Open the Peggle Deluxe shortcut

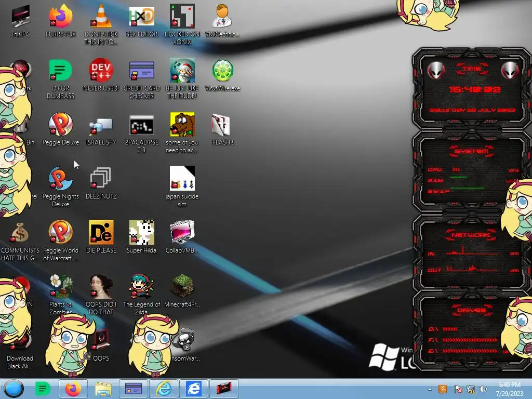60,129
